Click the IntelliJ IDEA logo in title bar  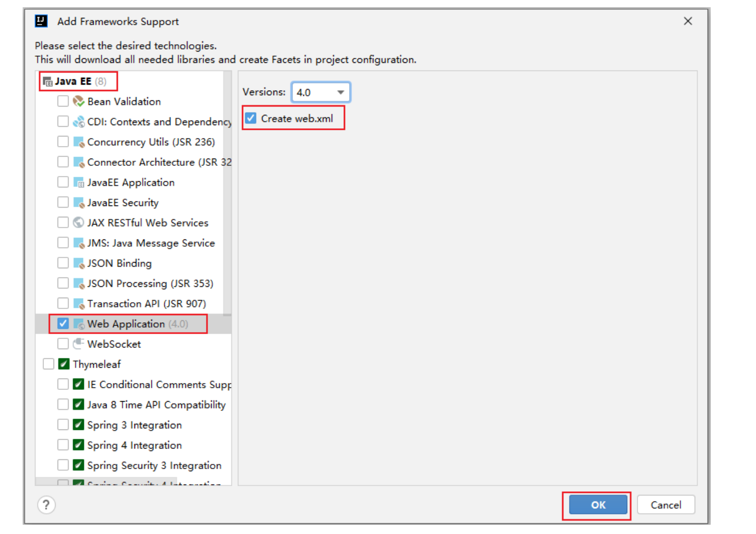point(41,21)
